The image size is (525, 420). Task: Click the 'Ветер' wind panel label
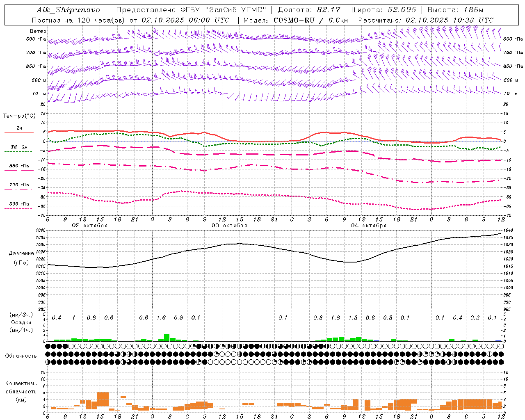pyautogui.click(x=38, y=31)
